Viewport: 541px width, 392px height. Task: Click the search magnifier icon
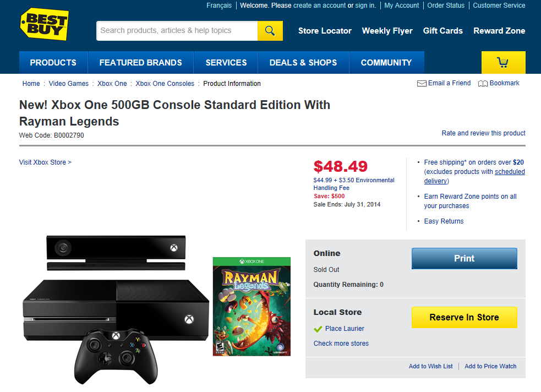pyautogui.click(x=270, y=31)
